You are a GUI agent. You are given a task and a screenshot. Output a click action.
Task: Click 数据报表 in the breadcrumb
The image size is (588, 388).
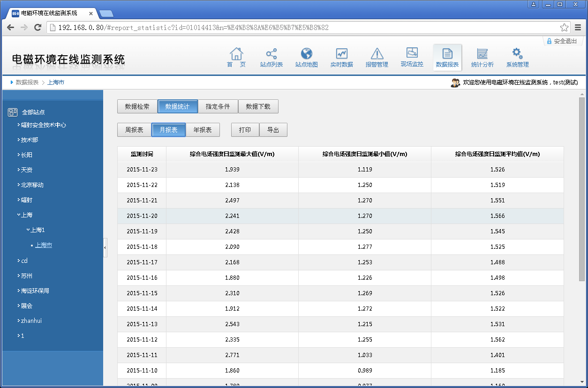(27, 82)
